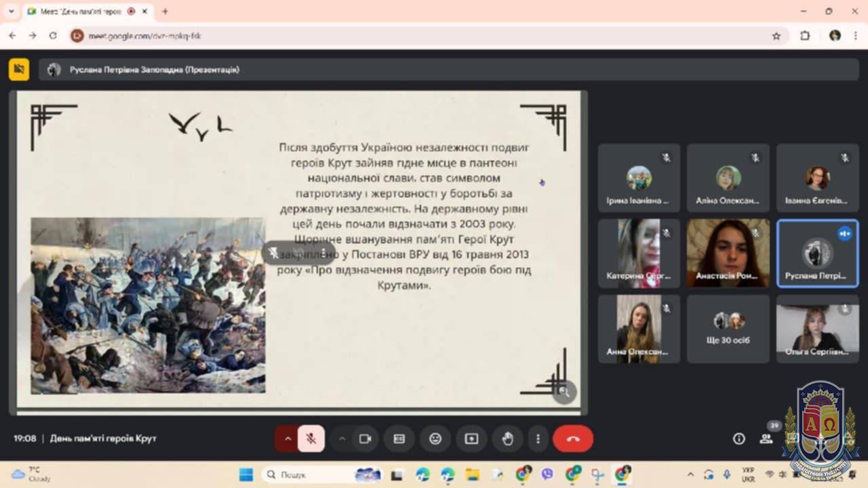The image size is (868, 488).
Task: Reload the page
Action: pos(53,35)
